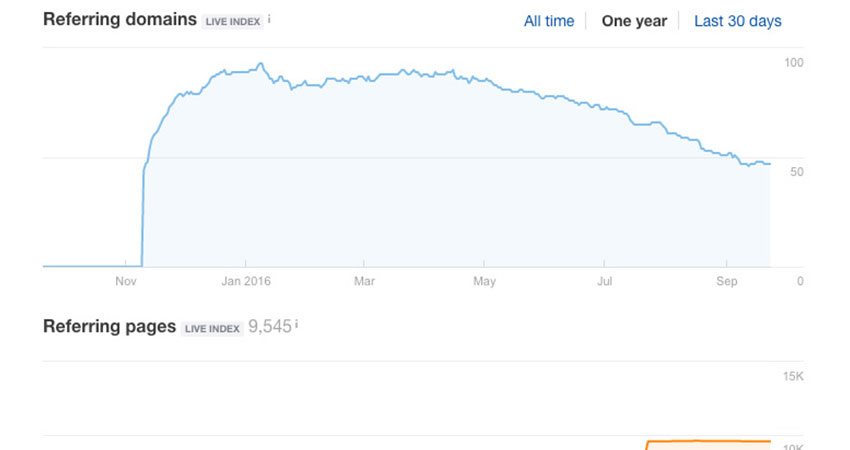This screenshot has height=450, width=850.
Task: Click LIVE INDEX badge beside Referring domains
Action: coord(234,21)
